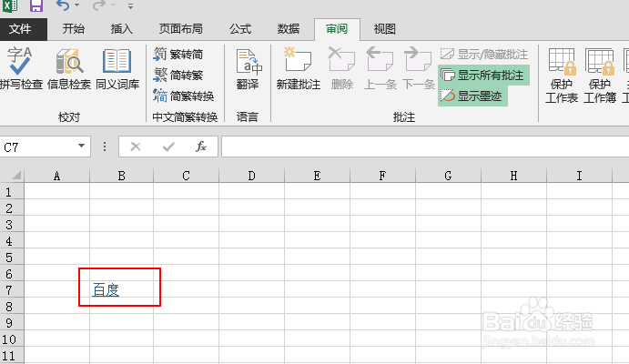Switch to the 页面布局 tab
Viewport: 629px width, 364px height.
[x=181, y=29]
